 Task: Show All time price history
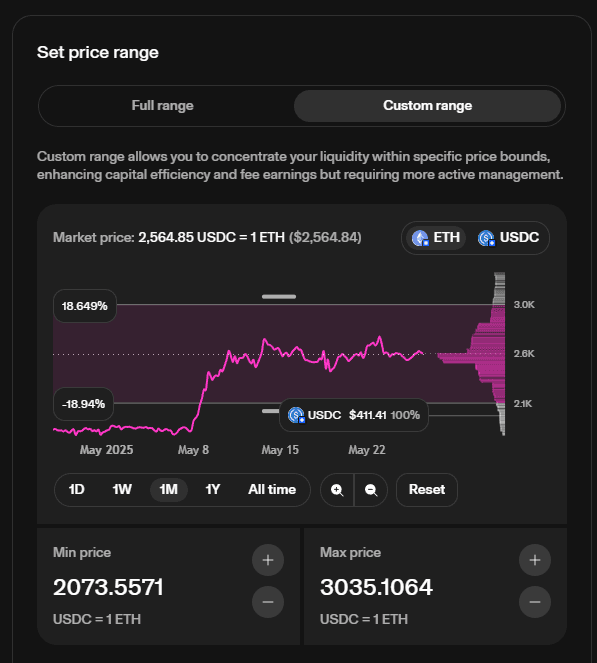point(272,490)
